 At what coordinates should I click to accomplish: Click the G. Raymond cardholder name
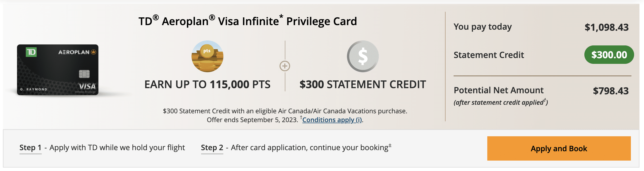click(x=34, y=89)
